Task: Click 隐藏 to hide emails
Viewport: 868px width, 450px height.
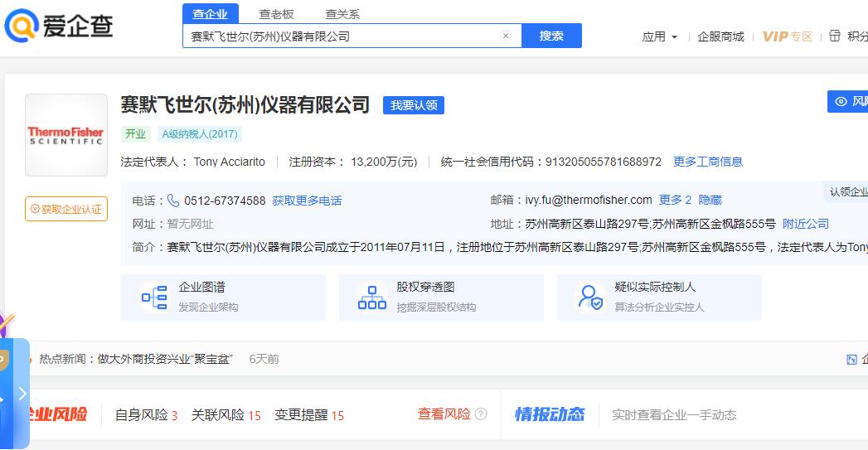Action: coord(710,200)
